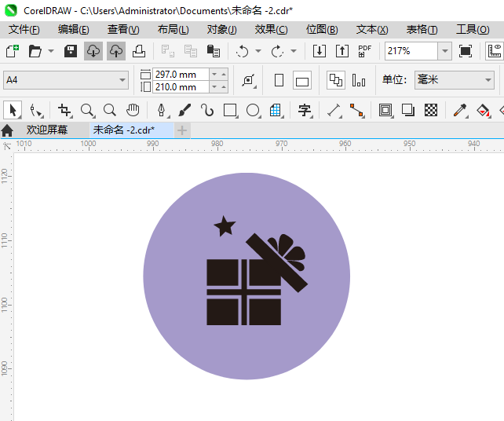Click the page height field 210.0 mm
Screen dimensions: 504x421
click(x=181, y=87)
